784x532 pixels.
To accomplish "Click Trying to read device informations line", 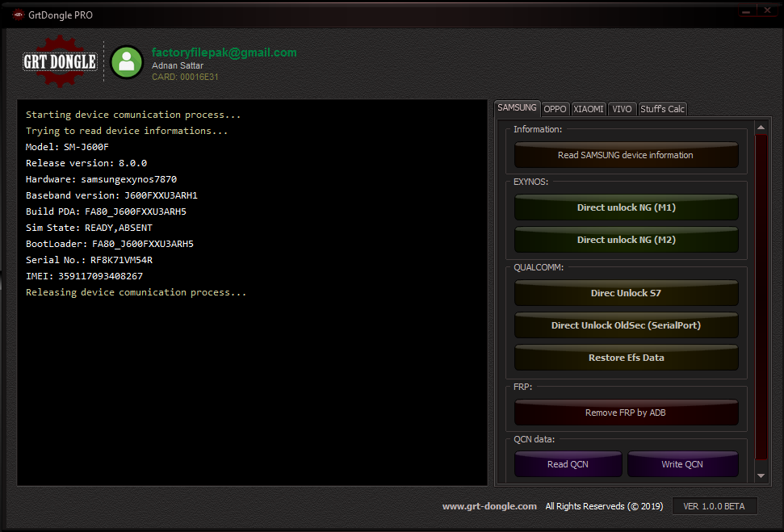I will point(127,131).
